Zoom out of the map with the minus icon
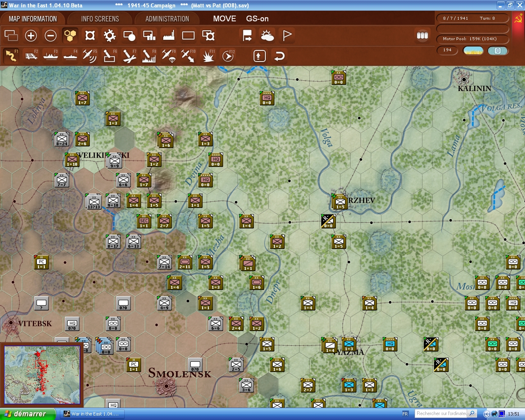 coord(50,36)
